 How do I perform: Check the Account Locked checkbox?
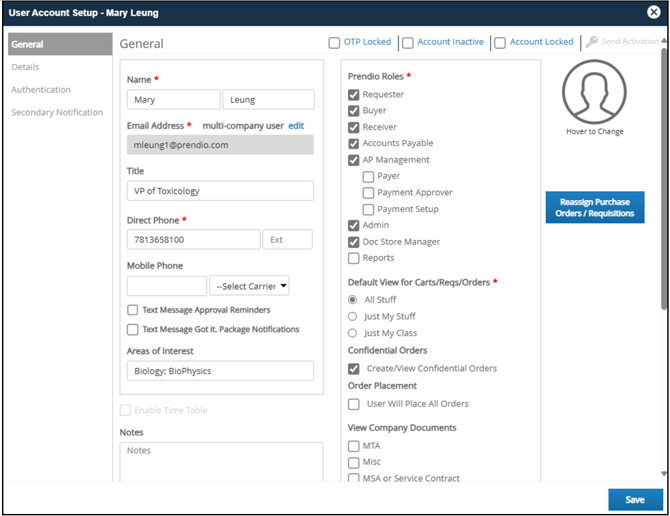(500, 43)
